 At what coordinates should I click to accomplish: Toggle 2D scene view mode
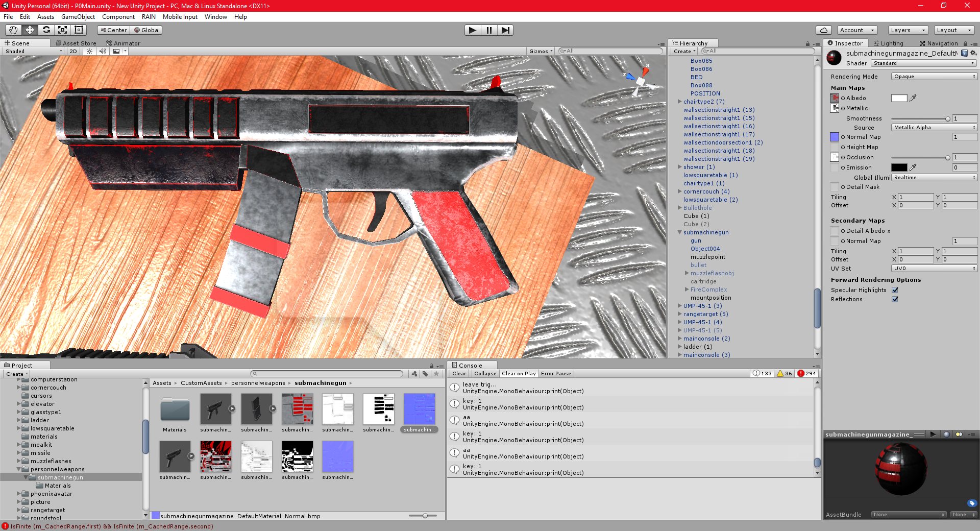(x=73, y=51)
